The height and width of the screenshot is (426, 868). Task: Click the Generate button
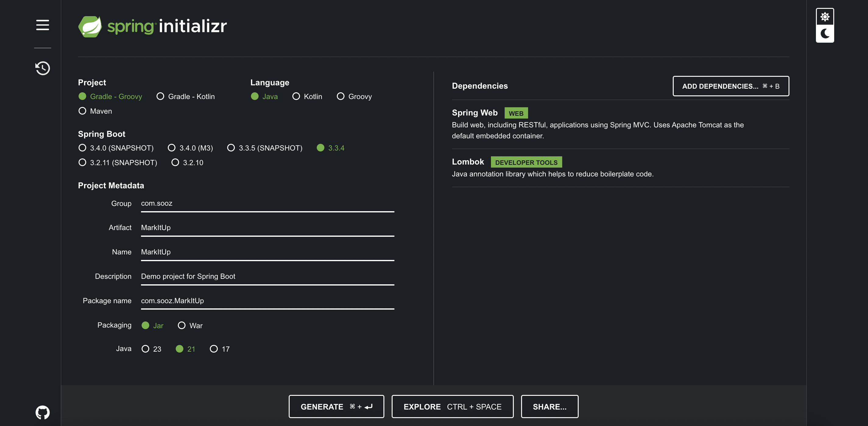coord(336,407)
